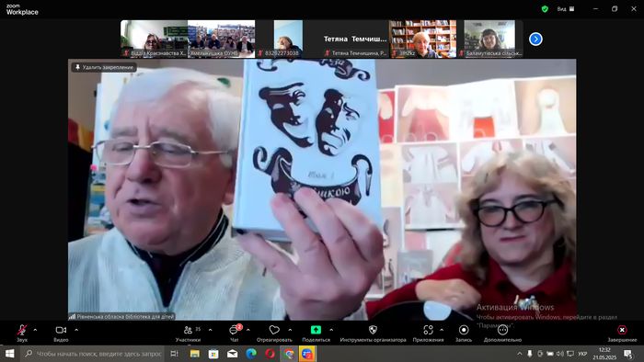Screen dimensions: 644x362
Task: Remove pin via Удалить закрепление
Action: pos(104,67)
